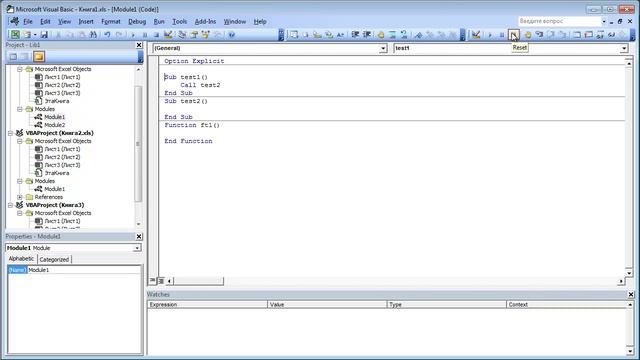Open the Module1 Module properties dropdown
This screenshot has width=640, height=360.
pyautogui.click(x=137, y=248)
